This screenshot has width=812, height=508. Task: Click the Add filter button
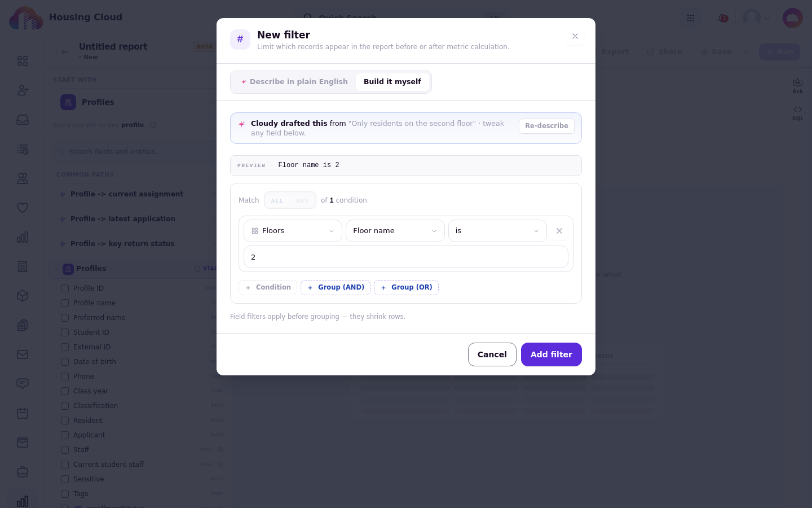tap(551, 354)
